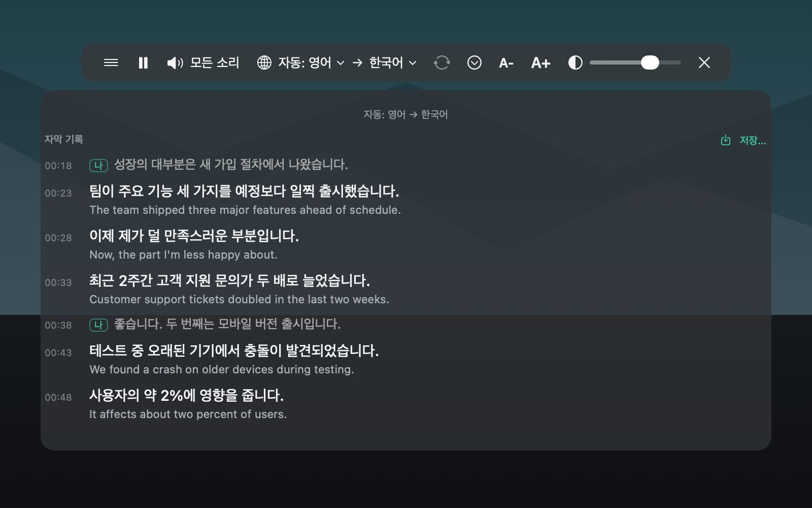Select timestamp 00:33

coord(58,282)
